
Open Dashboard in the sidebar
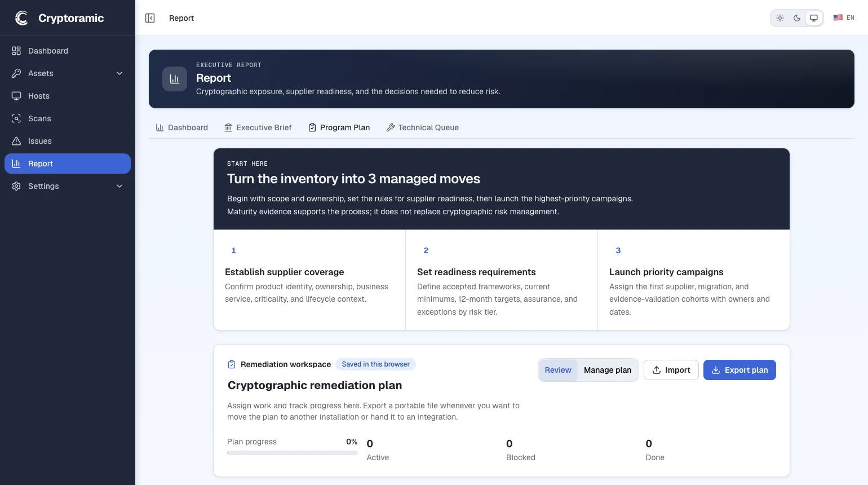click(68, 51)
